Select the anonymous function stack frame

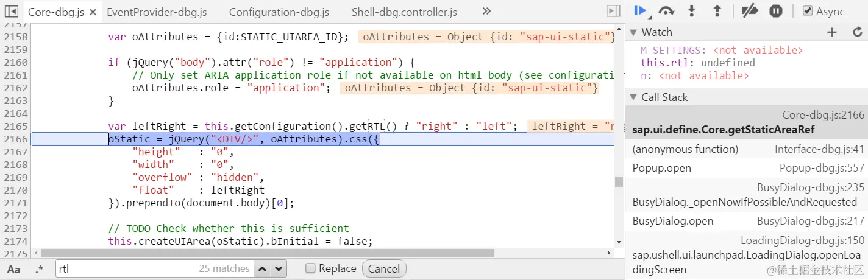click(x=747, y=149)
